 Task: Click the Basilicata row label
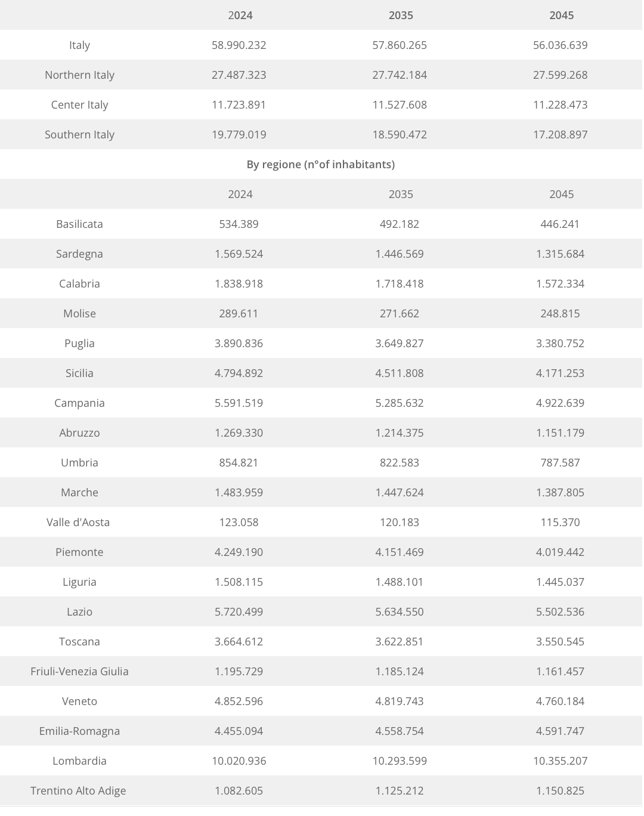(x=79, y=224)
